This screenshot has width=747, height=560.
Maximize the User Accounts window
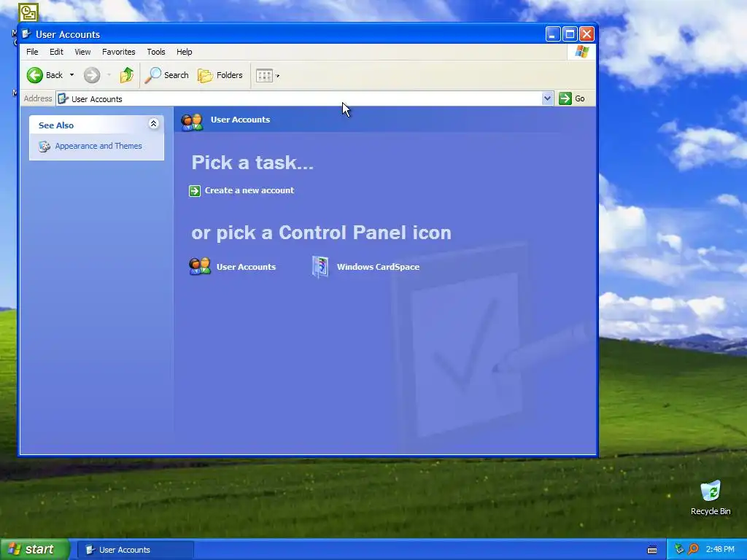point(570,34)
